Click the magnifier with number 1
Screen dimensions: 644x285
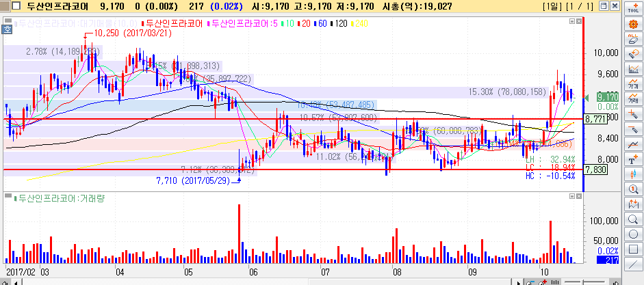[x=633, y=189]
